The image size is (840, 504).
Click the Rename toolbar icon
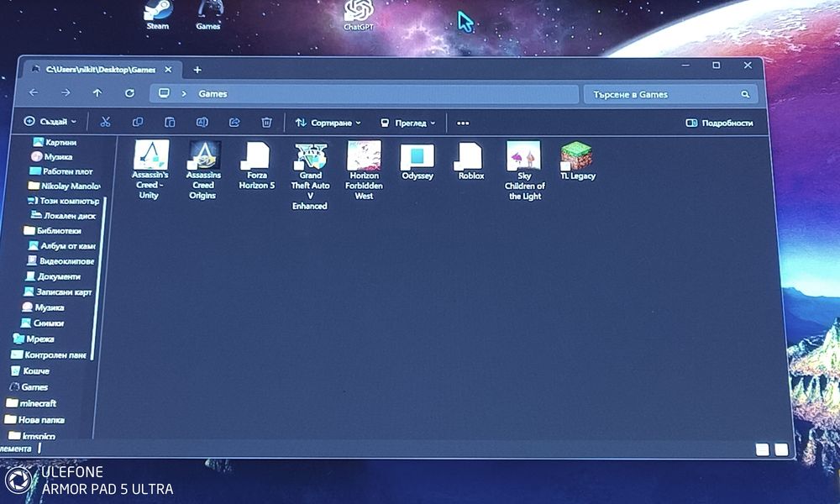pyautogui.click(x=202, y=122)
